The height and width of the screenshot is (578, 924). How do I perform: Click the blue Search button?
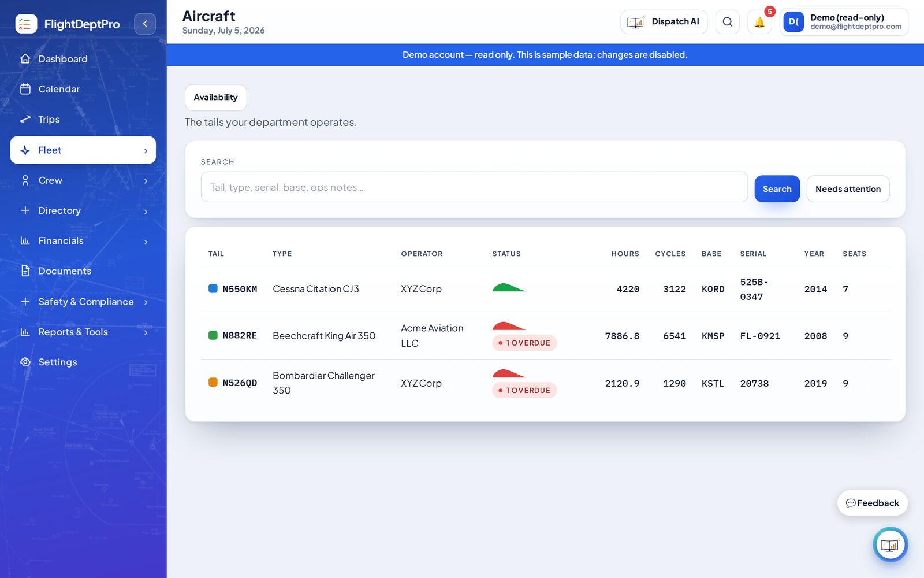coord(777,189)
